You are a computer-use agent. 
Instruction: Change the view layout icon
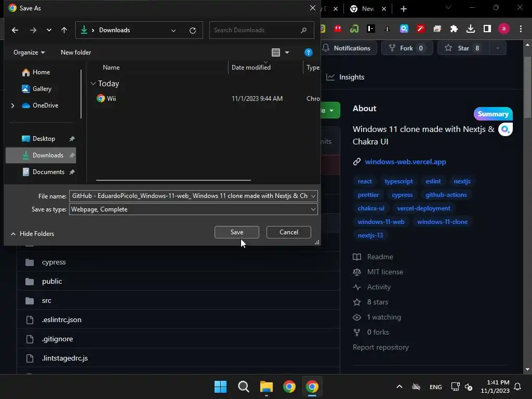point(276,52)
